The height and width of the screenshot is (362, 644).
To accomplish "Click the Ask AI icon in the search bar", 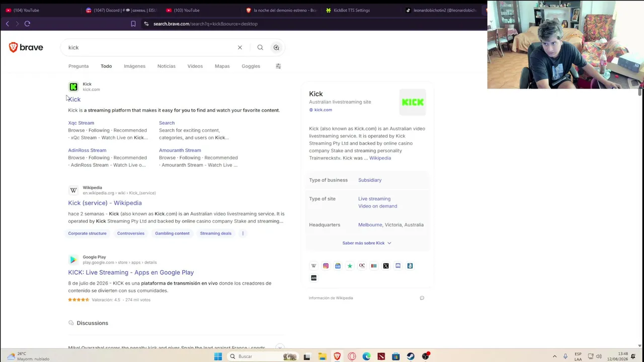I will 276,47.
